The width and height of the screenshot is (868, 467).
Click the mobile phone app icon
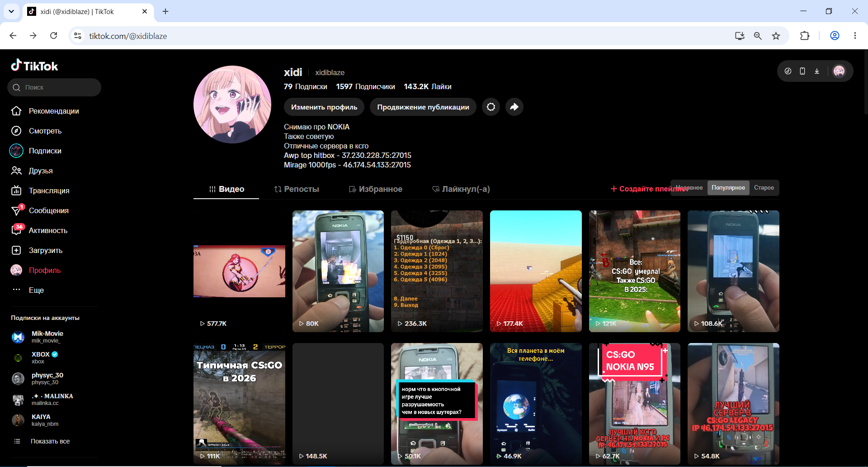pos(802,71)
